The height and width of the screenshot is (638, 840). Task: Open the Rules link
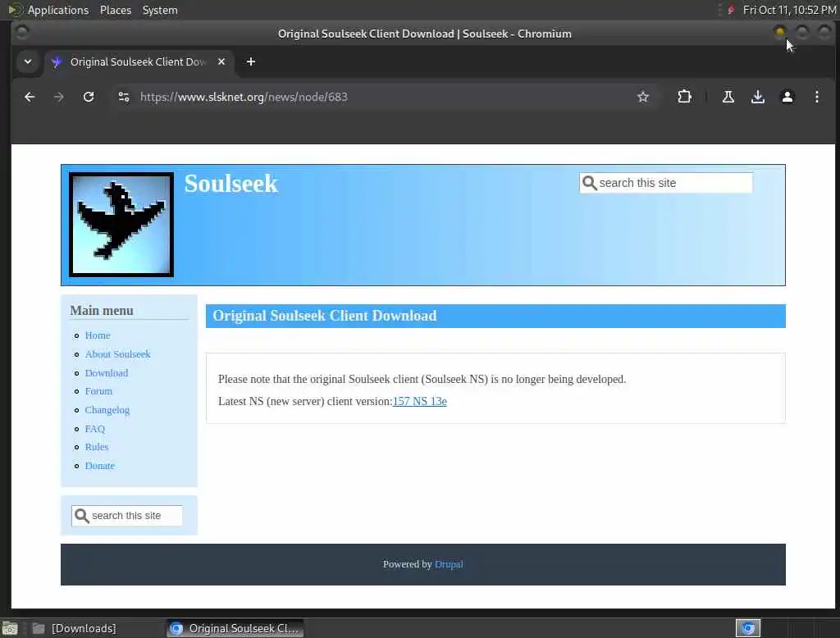click(97, 447)
